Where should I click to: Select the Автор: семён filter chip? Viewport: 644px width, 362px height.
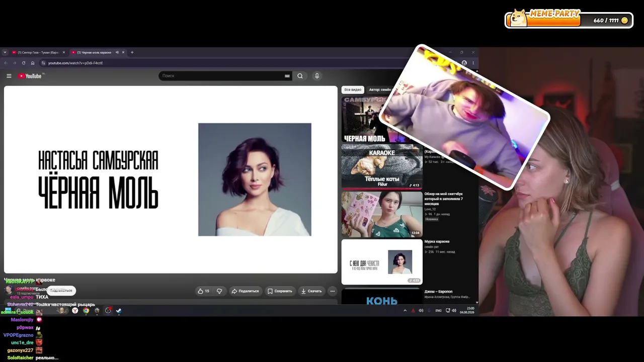[x=380, y=89]
